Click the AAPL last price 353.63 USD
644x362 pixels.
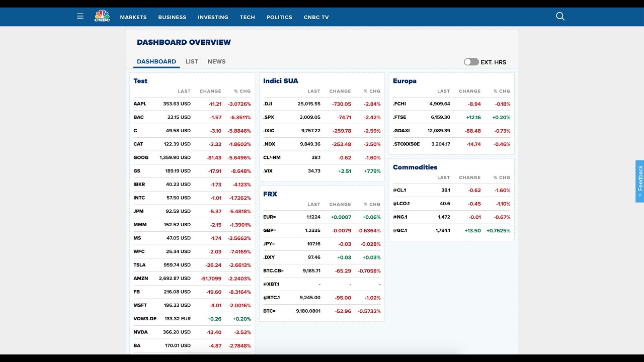[x=177, y=104]
